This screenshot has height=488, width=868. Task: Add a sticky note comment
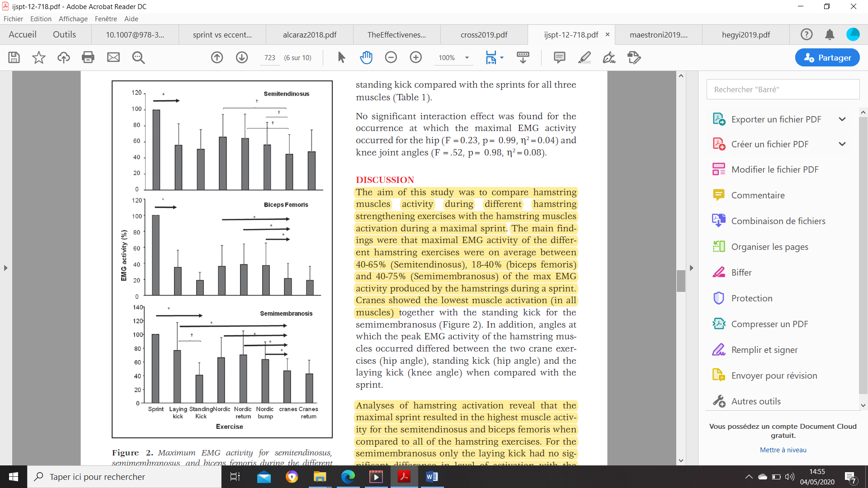tap(560, 57)
